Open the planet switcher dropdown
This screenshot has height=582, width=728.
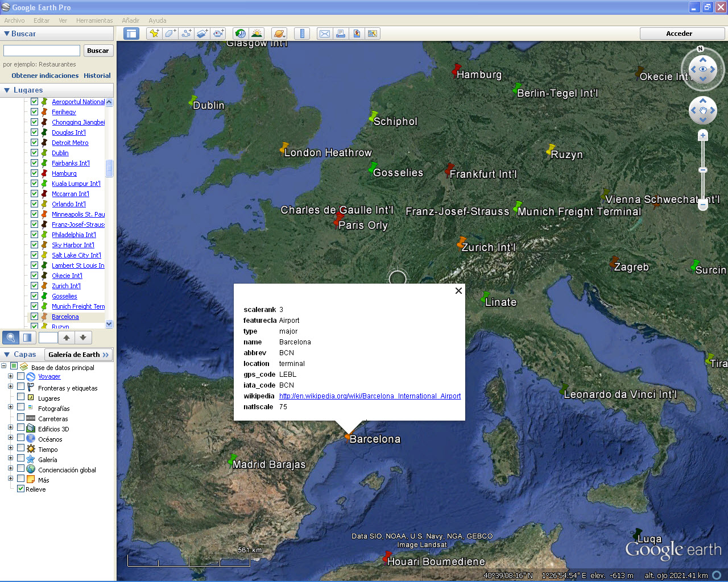tap(279, 34)
